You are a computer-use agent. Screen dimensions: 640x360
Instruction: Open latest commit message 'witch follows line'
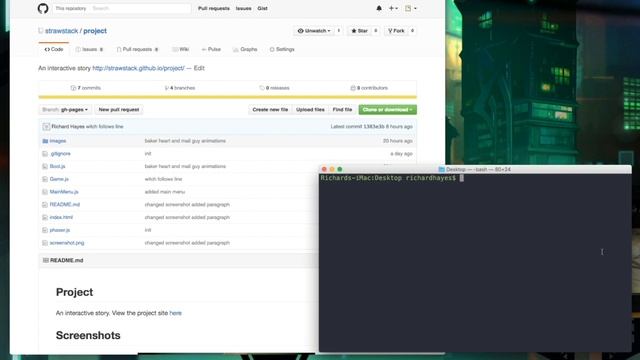[104, 127]
